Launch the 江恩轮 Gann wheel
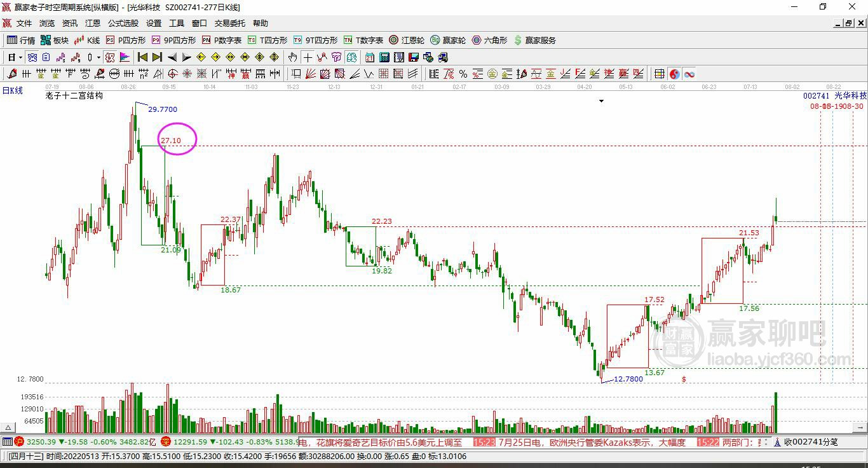 pos(407,40)
